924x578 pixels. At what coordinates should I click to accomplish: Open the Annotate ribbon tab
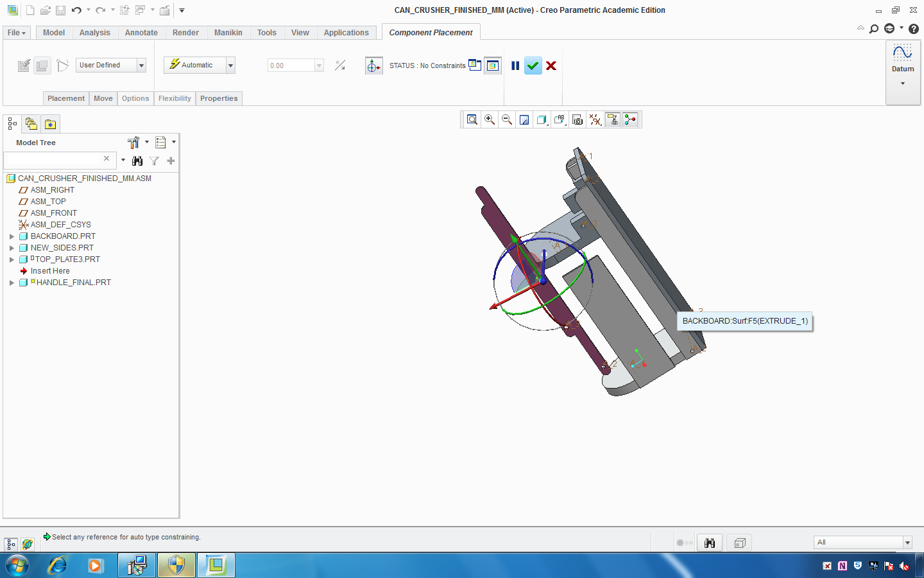click(141, 33)
